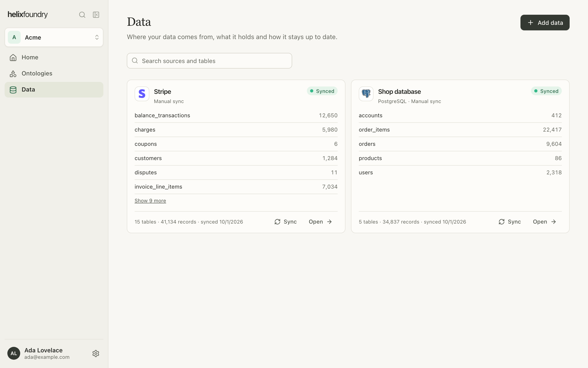
Task: Select Data in the sidebar
Action: [54, 89]
